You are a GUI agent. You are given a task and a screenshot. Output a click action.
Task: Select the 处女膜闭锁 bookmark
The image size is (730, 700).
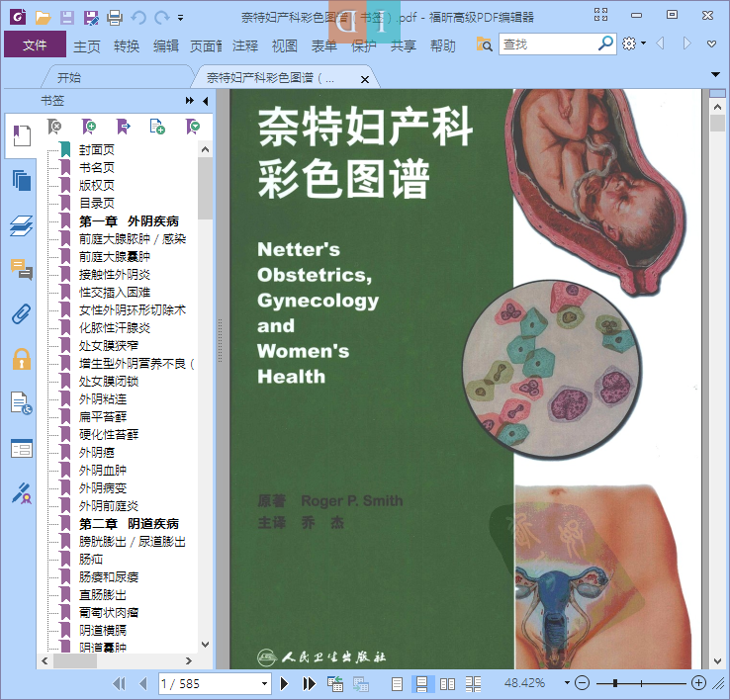(x=109, y=382)
